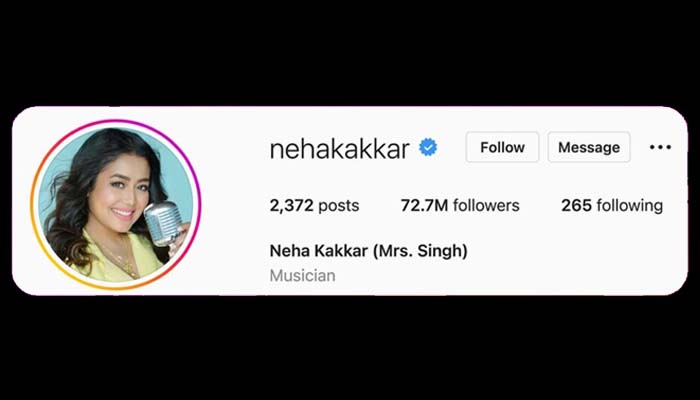Click the 265 number
The width and height of the screenshot is (700, 400).
(576, 205)
